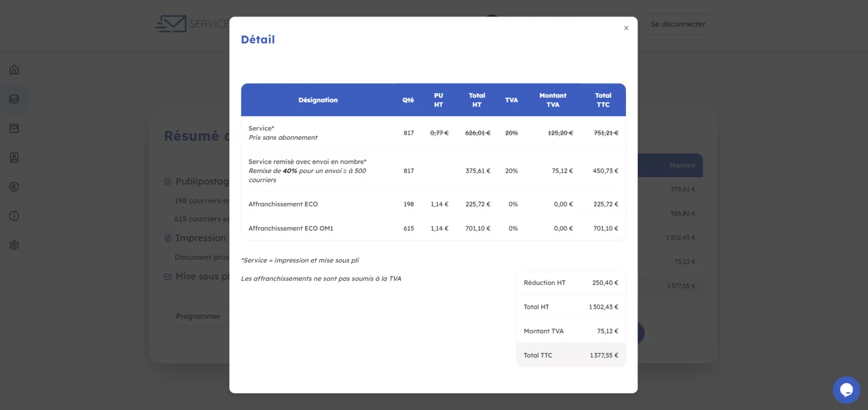
Task: Open the home icon in the sidebar
Action: pos(14,69)
